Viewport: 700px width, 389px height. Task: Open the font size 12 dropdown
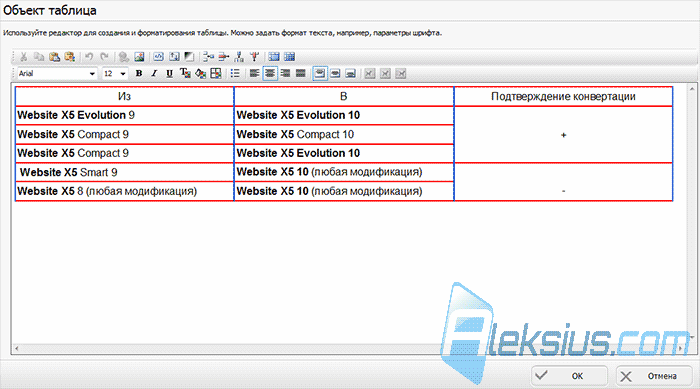point(115,73)
